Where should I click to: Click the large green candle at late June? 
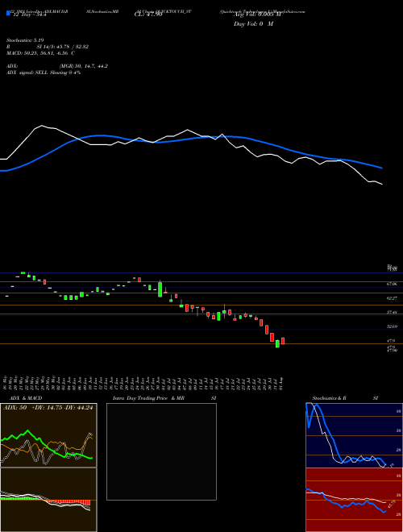click(x=160, y=289)
